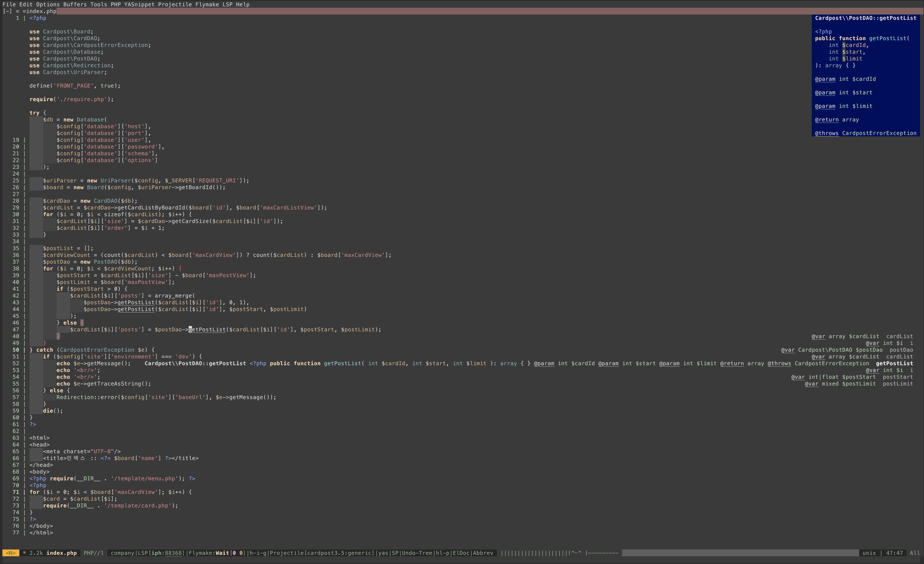Open the Flymake menu dropdown
924x564 pixels.
point(207,5)
